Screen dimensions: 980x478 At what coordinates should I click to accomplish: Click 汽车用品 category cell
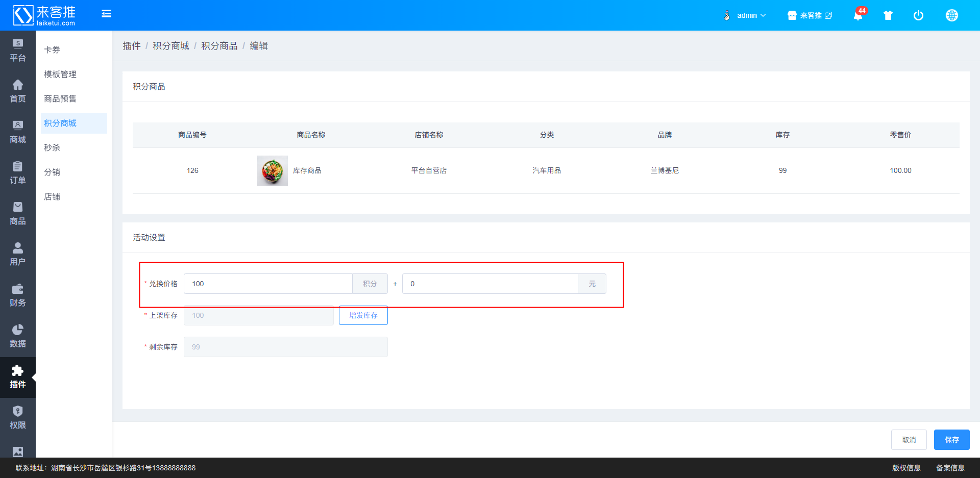tap(547, 170)
